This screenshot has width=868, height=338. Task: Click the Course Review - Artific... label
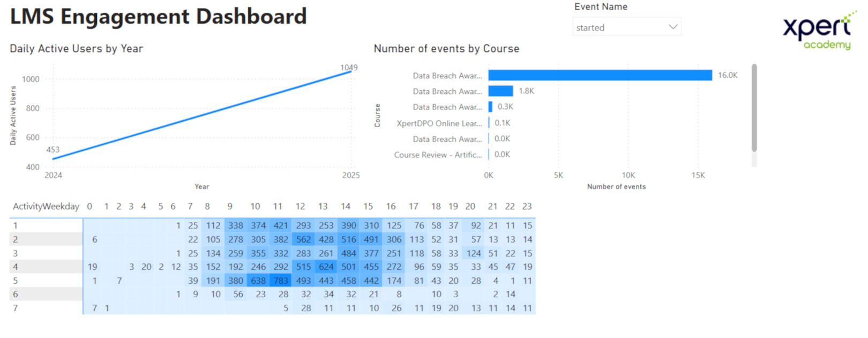[x=438, y=155]
